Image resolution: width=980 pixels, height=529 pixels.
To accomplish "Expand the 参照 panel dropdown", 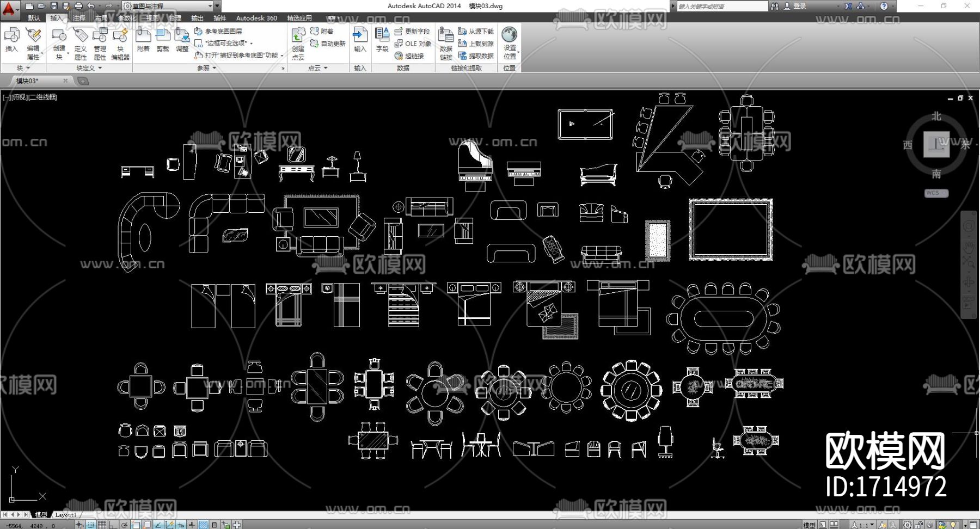I will coord(207,68).
